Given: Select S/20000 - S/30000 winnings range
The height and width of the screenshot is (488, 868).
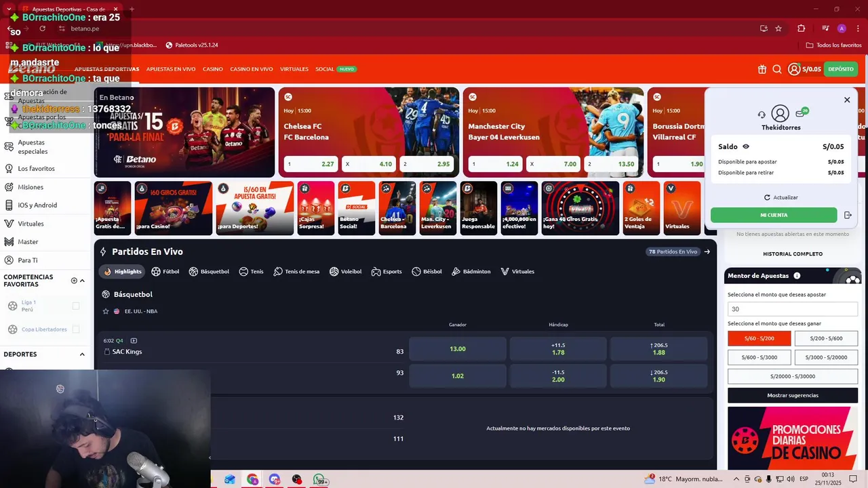Looking at the screenshot, I should coord(793,376).
